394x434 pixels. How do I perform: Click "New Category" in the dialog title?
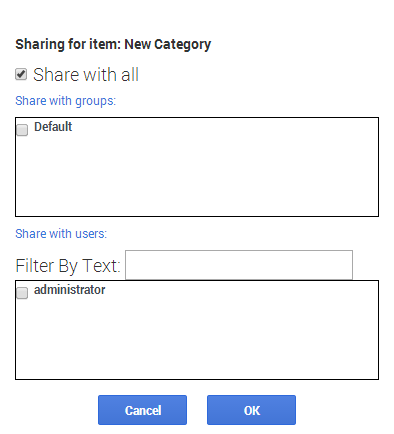[x=168, y=45]
